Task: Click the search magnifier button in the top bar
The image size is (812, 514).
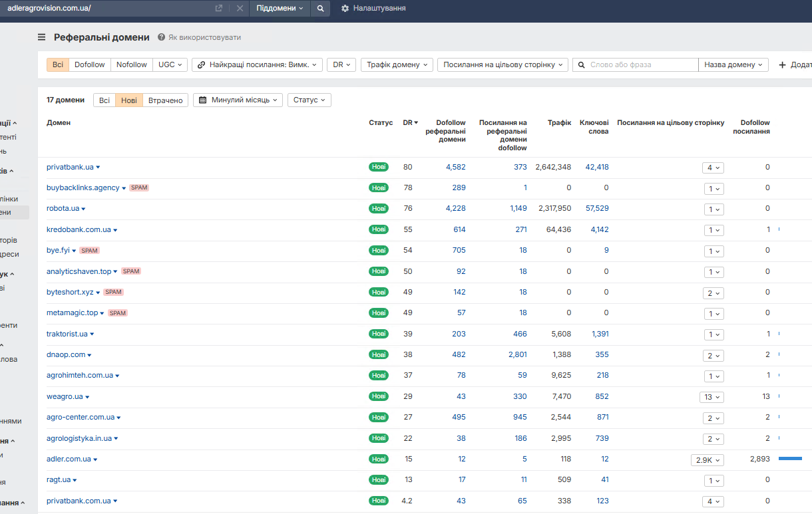Action: tap(320, 8)
